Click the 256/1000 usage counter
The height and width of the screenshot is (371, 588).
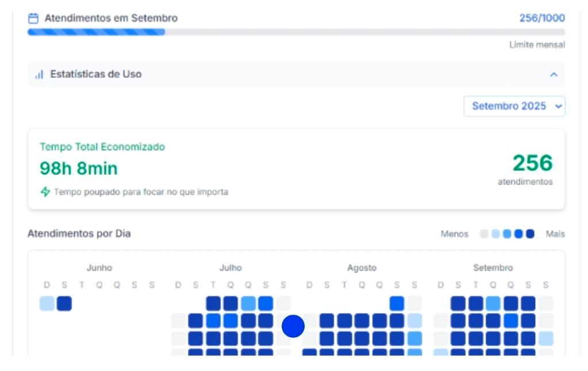tap(541, 18)
